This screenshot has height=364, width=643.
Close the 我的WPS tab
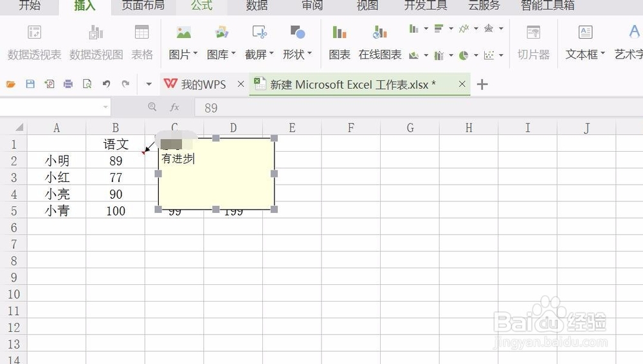(240, 84)
